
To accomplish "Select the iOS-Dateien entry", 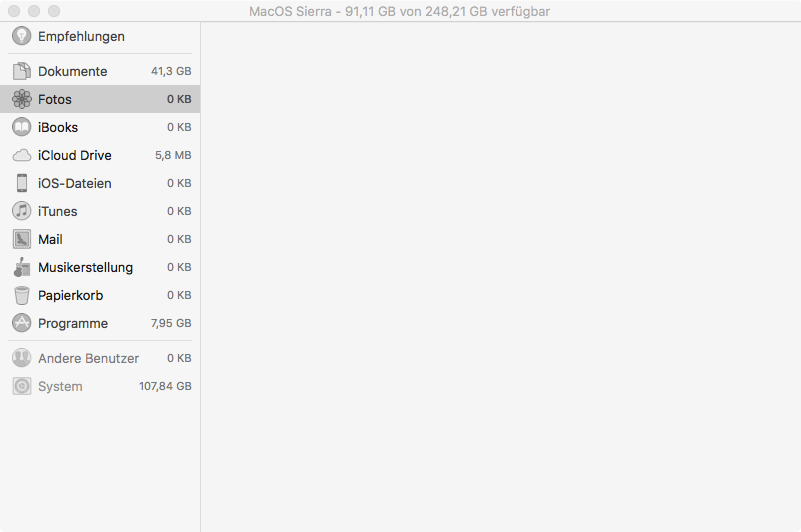I will (100, 183).
